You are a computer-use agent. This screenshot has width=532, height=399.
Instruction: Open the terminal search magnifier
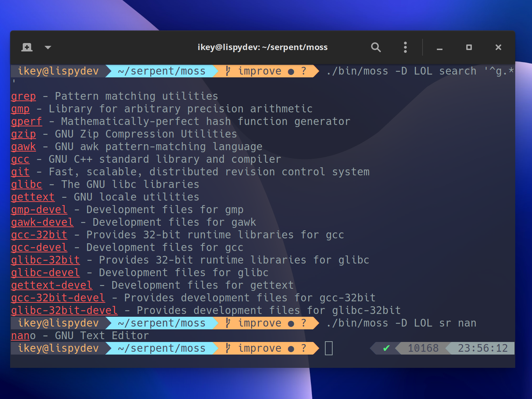(376, 47)
